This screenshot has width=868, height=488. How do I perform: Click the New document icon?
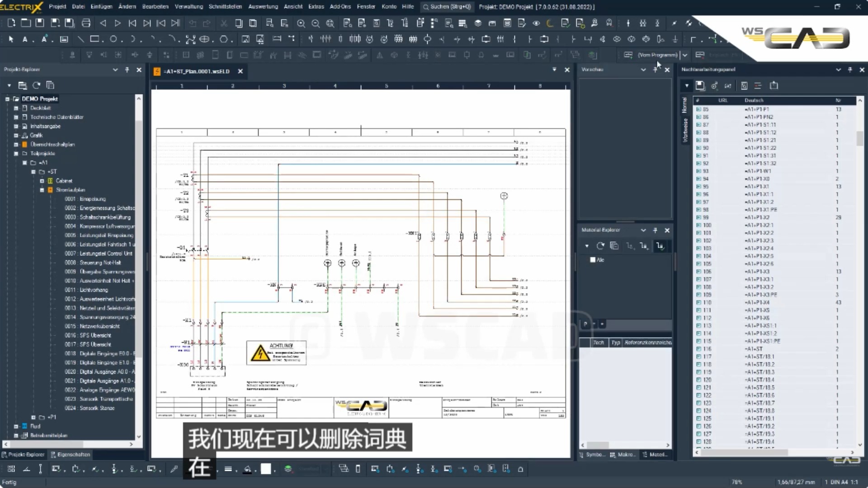(x=11, y=23)
